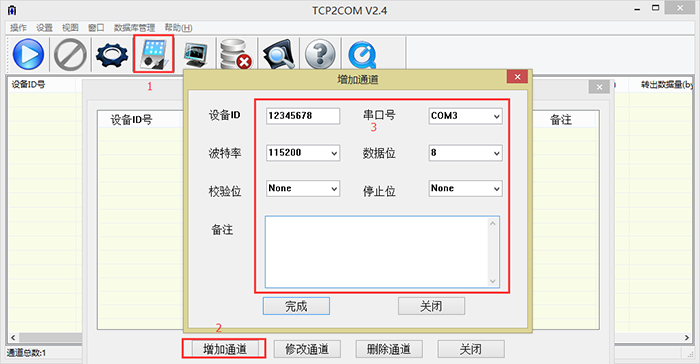
Task: Click the 设备ID field containing 12345678
Action: [x=303, y=116]
